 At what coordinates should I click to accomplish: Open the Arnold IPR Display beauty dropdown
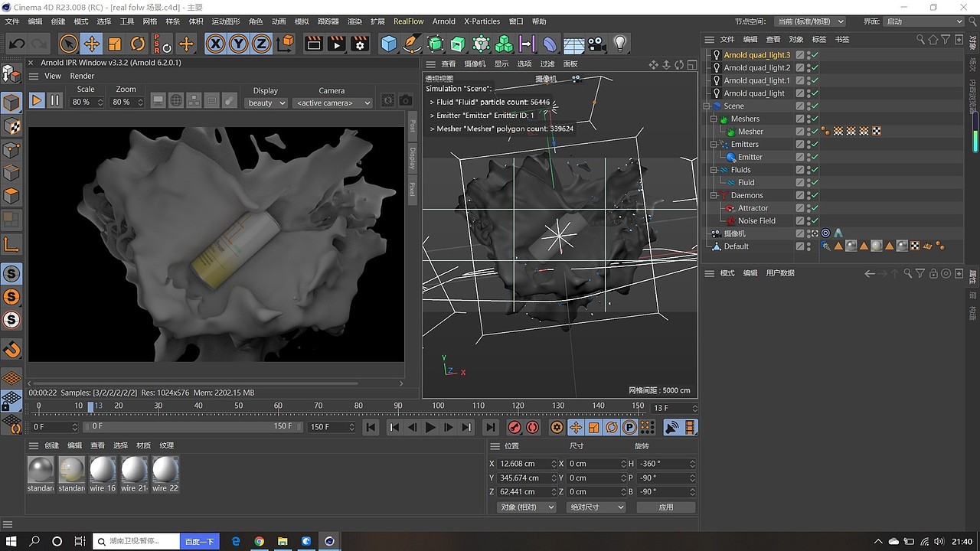pos(266,103)
